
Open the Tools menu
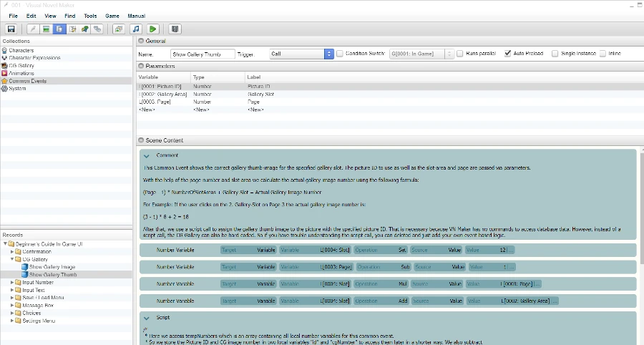click(x=90, y=15)
